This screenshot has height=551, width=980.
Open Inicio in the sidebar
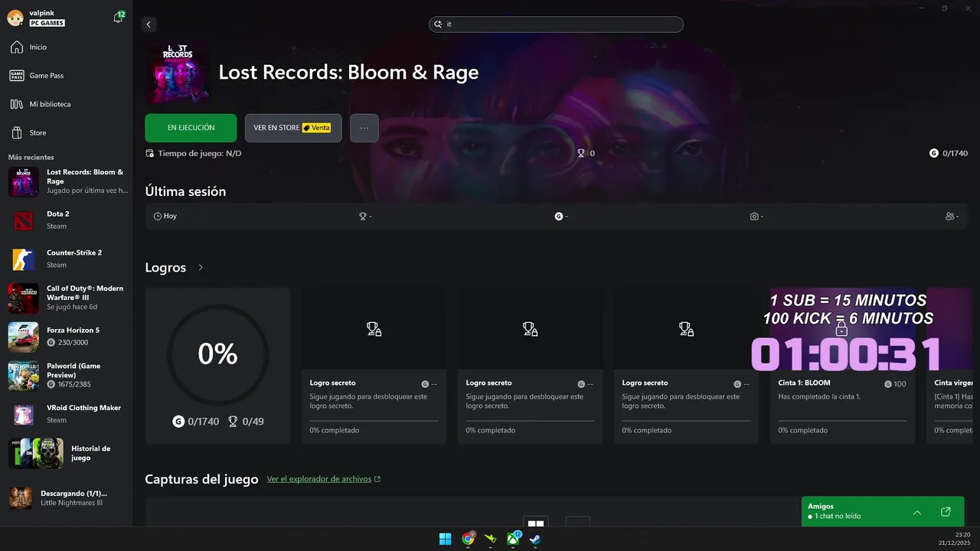(x=66, y=47)
